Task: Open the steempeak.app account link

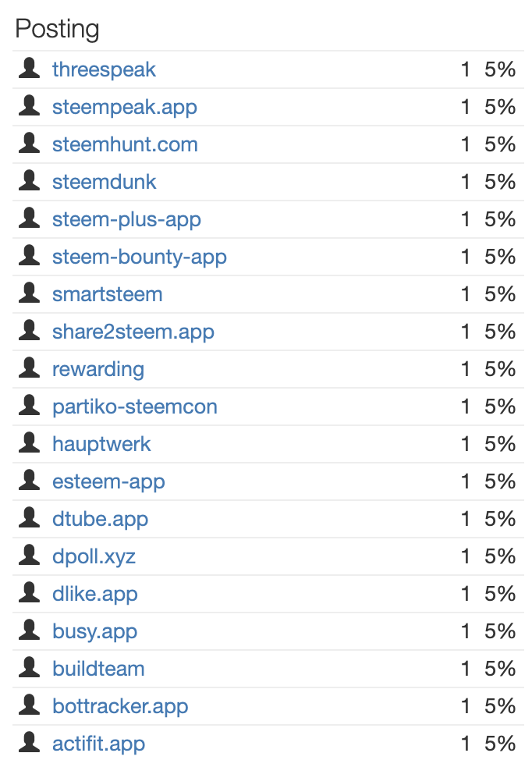Action: [124, 107]
